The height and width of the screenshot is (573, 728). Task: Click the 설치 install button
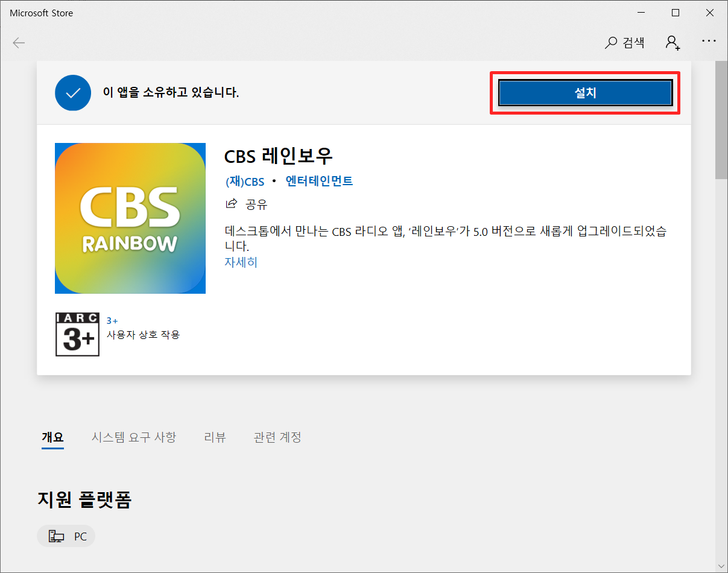[x=585, y=93]
